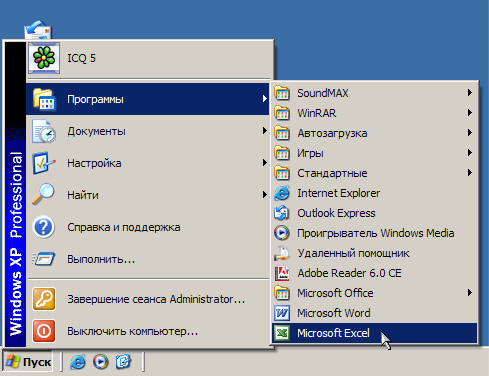Click the Игры folder icon
The image size is (489, 376).
pos(282,153)
